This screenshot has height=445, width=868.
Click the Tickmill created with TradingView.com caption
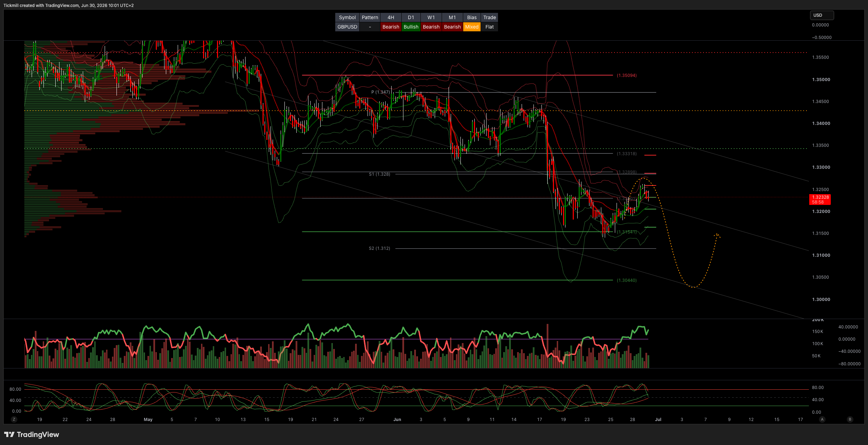coord(69,5)
